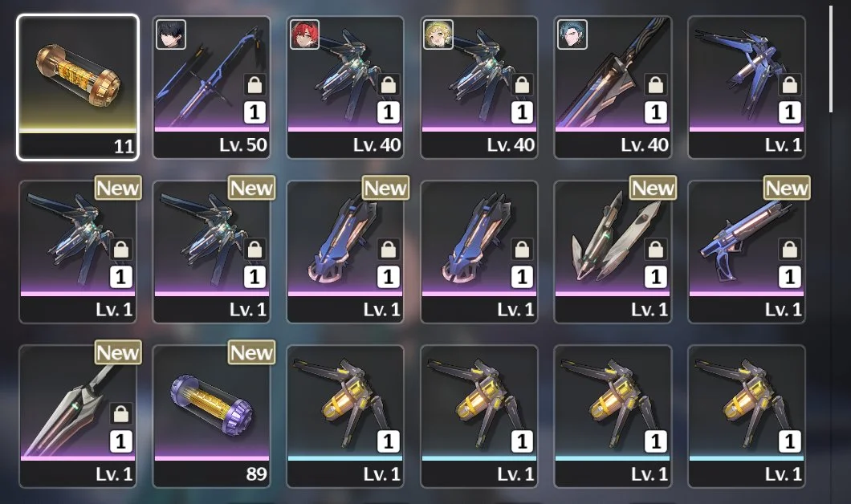Select the Lv. 50 sword weapon
The width and height of the screenshot is (851, 504).
212,87
